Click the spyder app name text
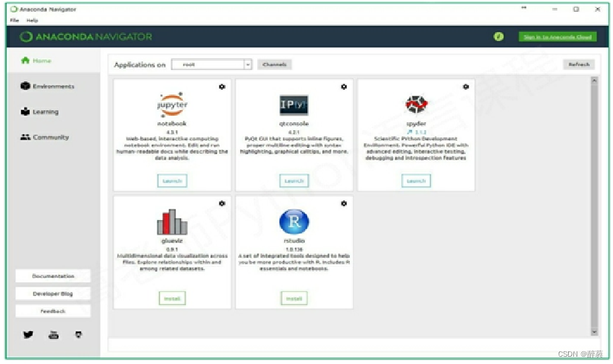This screenshot has height=364, width=613. (x=416, y=124)
